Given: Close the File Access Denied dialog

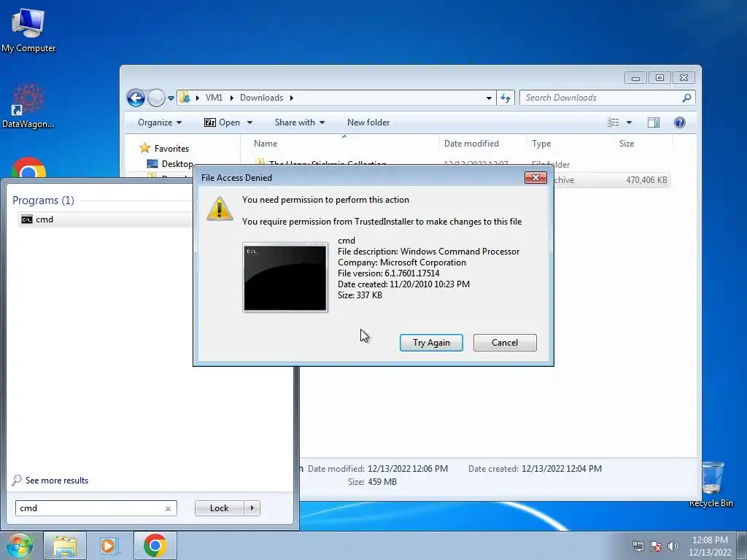Looking at the screenshot, I should click(535, 178).
